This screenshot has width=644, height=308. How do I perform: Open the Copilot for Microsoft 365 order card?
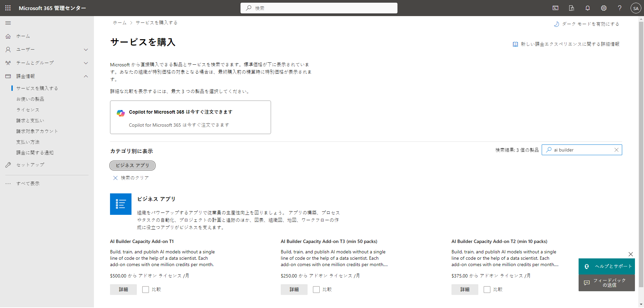point(191,117)
